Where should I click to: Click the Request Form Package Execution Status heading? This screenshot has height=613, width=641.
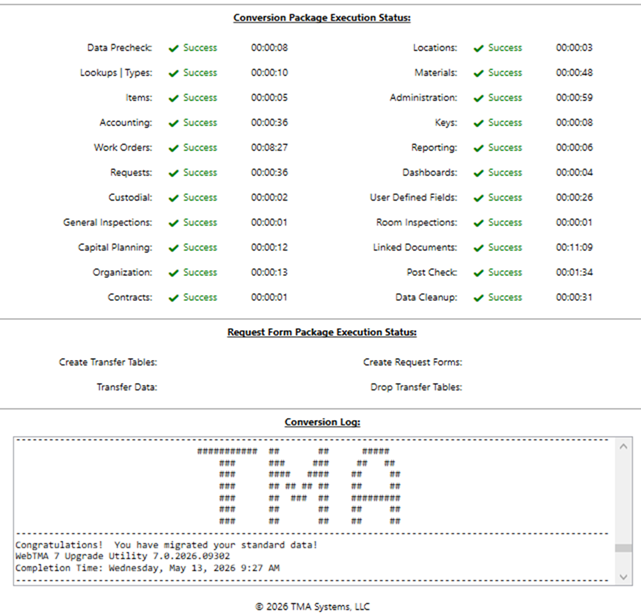322,332
